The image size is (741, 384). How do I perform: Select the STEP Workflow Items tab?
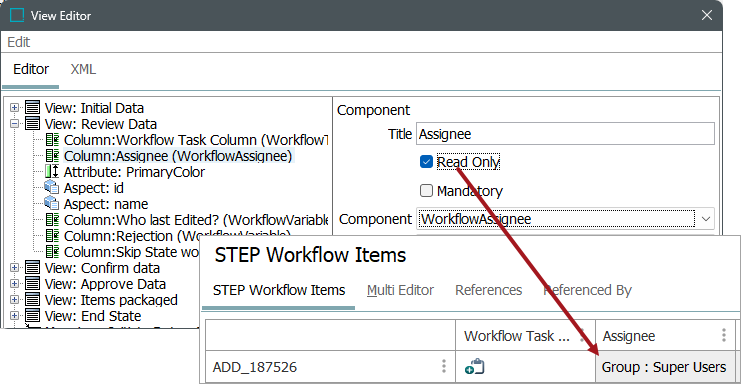[279, 290]
